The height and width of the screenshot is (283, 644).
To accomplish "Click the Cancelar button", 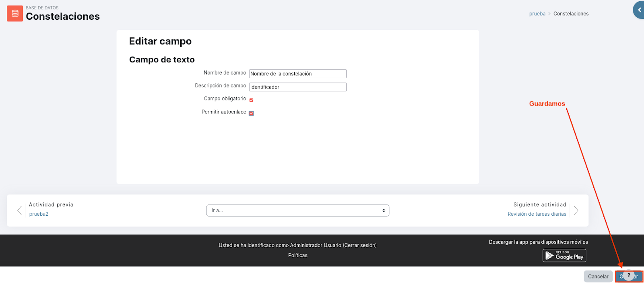I will 598,277.
